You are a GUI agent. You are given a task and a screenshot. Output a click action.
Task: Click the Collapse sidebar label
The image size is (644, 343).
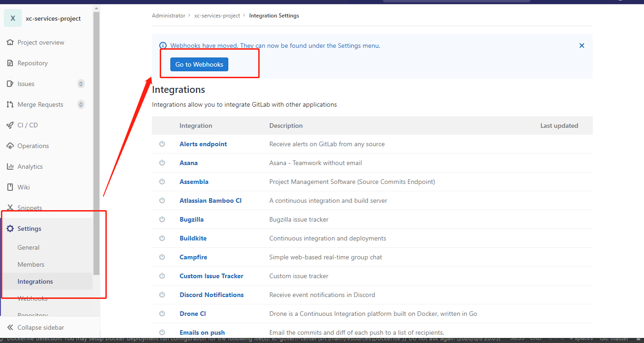tap(41, 327)
